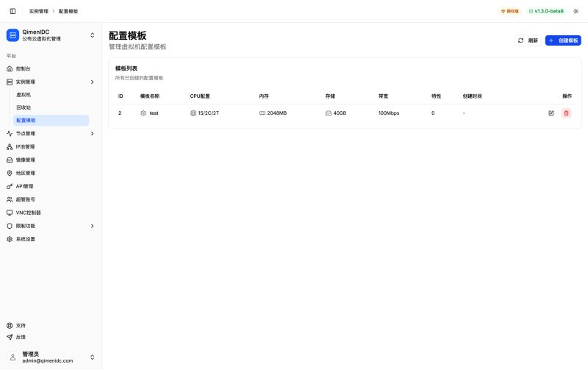588x370 pixels.
Task: Open 超管账号 page
Action: (x=50, y=199)
